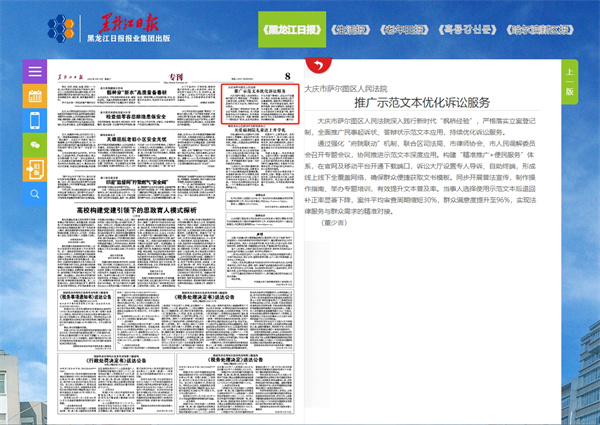Click the article headline 推广示范文本优化诉讼服务 in reader
The width and height of the screenshot is (600, 425).
pyautogui.click(x=422, y=103)
